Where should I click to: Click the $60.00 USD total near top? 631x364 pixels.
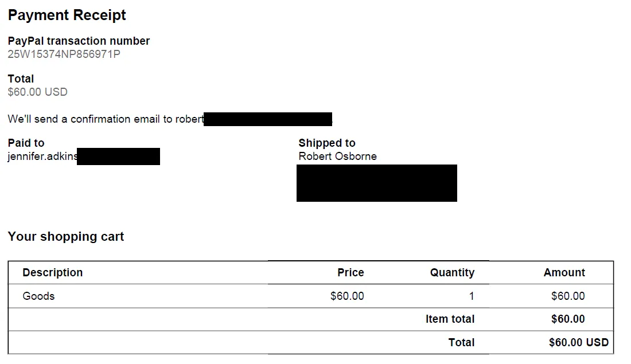click(37, 92)
